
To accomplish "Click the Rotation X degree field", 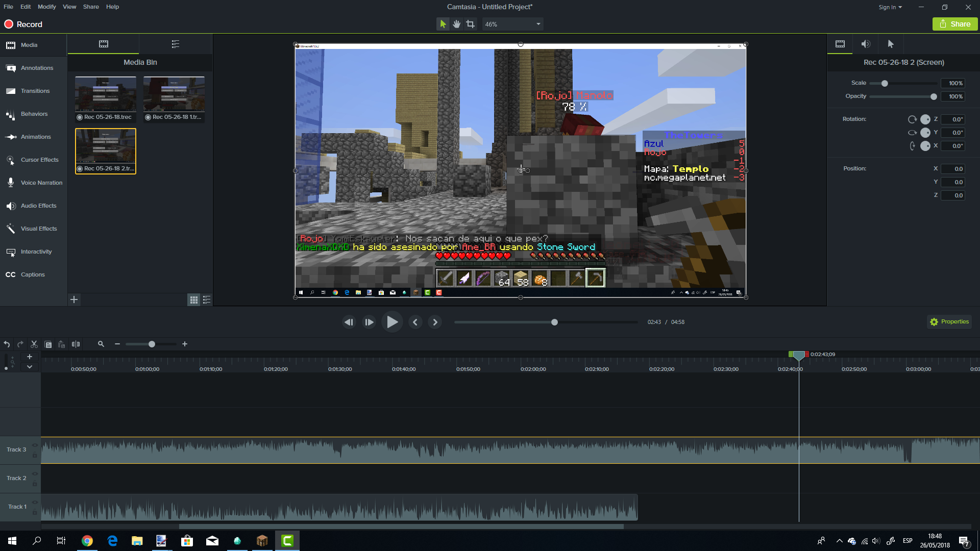I will (x=953, y=146).
